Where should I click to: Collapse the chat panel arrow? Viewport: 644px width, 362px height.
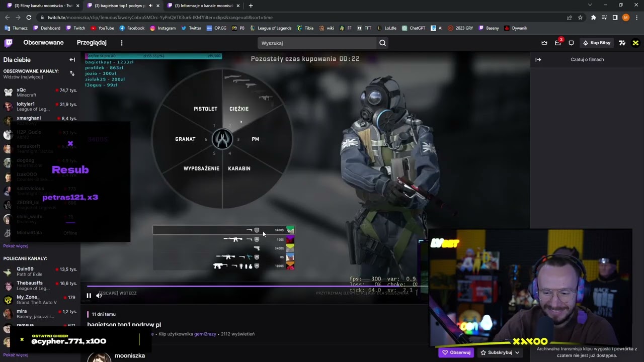coord(538,59)
